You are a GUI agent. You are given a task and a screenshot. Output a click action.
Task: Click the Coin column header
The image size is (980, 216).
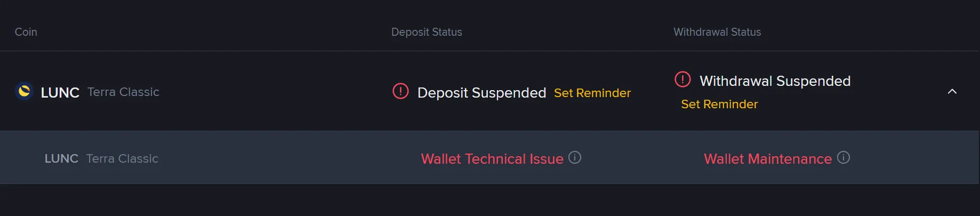point(26,32)
